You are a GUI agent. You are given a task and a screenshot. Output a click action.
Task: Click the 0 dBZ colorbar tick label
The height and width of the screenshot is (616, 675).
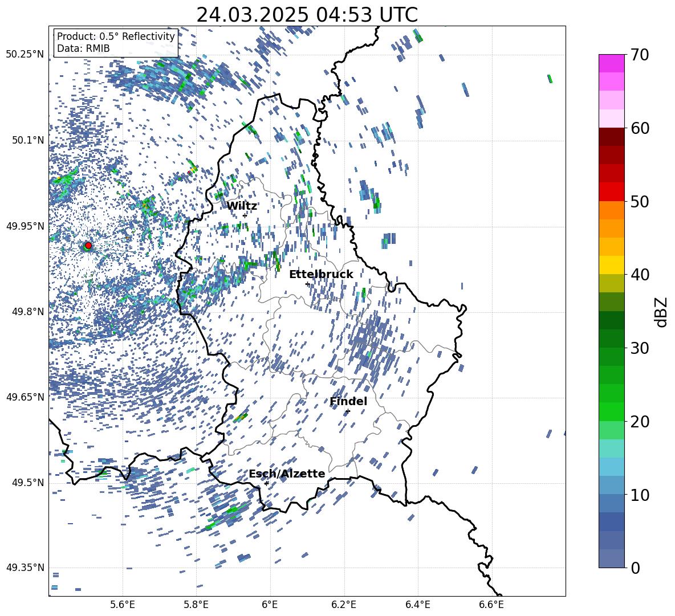635,568
